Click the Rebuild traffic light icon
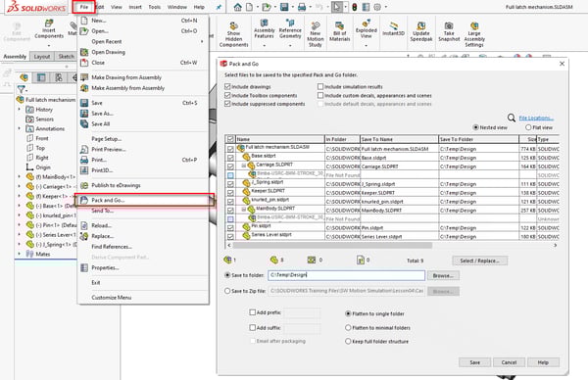The height and width of the screenshot is (380, 588). point(354,7)
